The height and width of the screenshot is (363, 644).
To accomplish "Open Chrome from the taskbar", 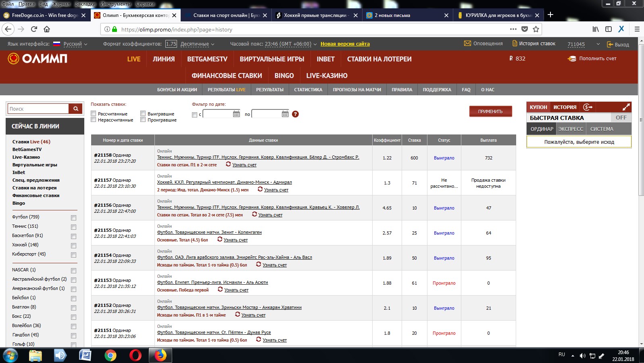I will tap(110, 355).
